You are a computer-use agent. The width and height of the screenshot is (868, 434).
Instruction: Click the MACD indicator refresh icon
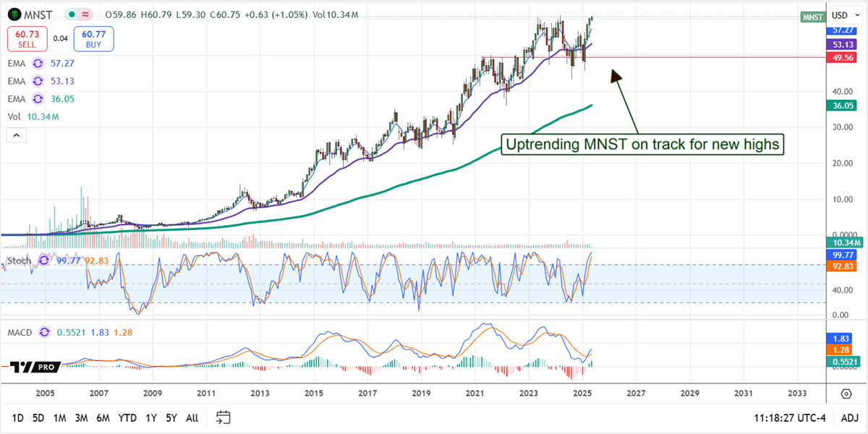[44, 332]
